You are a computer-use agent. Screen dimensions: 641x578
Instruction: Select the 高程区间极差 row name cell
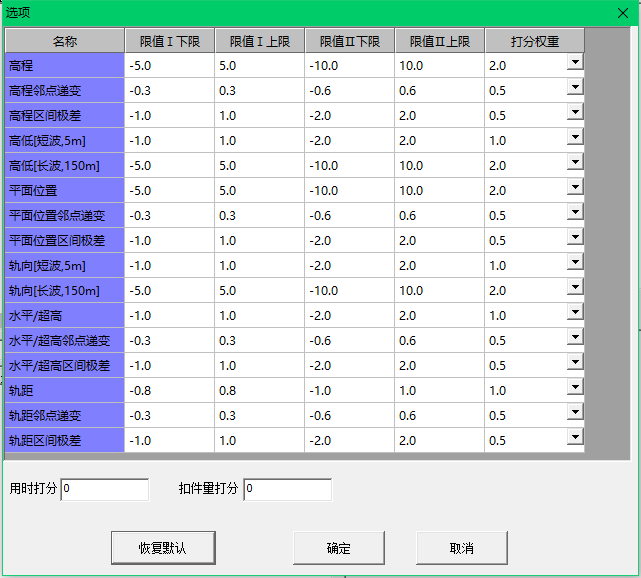[x=65, y=115]
